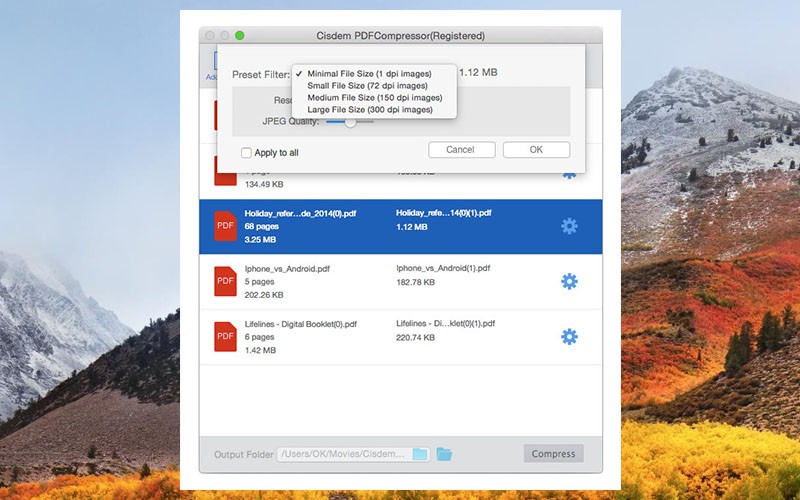Click the Output Folder label

tap(243, 454)
